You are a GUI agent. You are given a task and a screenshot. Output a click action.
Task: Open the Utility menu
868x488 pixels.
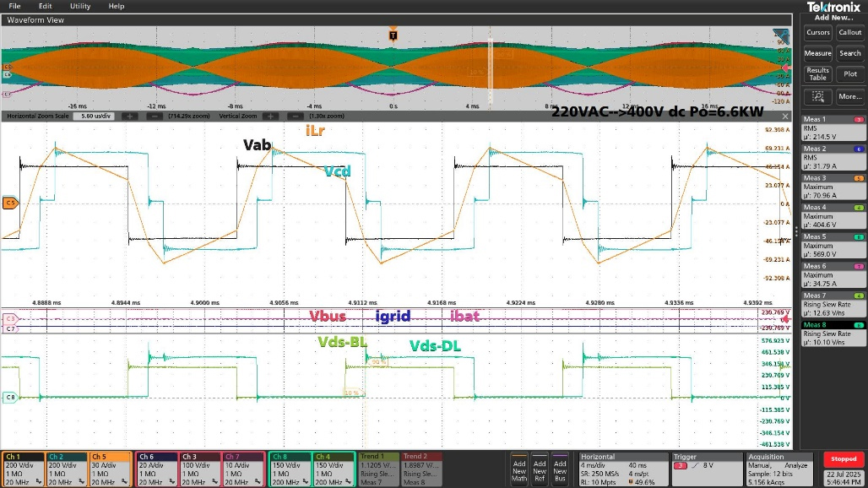point(80,6)
